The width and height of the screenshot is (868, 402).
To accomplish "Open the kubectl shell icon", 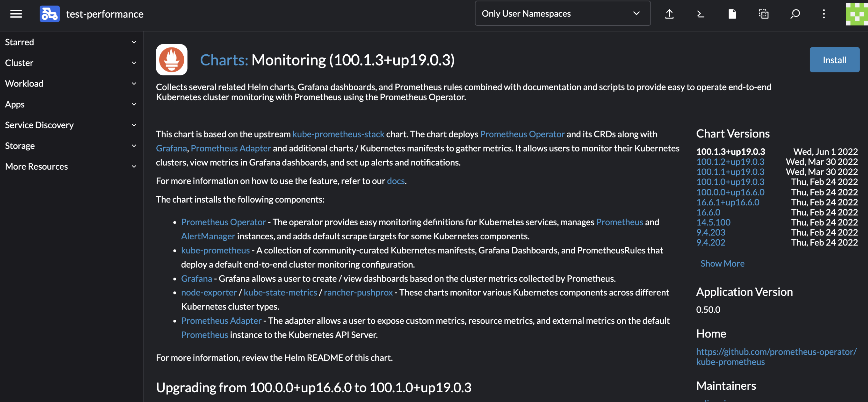I will point(700,14).
